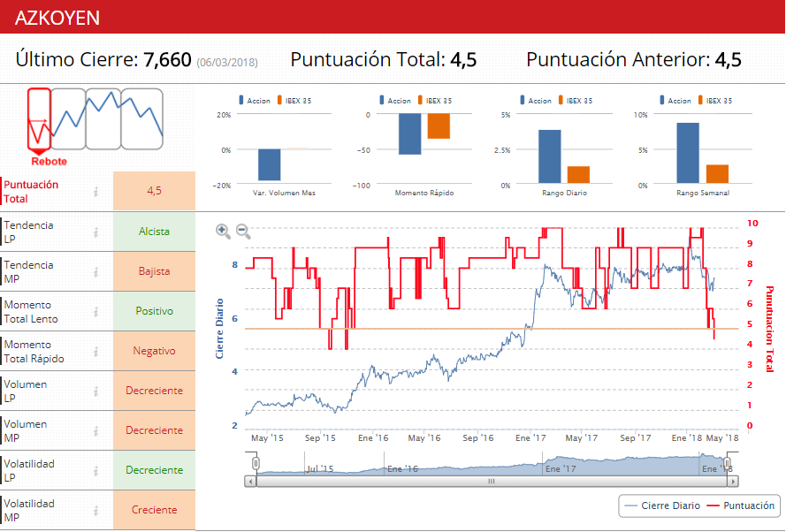Click the Jul '15 label in the navigator

pos(319,469)
